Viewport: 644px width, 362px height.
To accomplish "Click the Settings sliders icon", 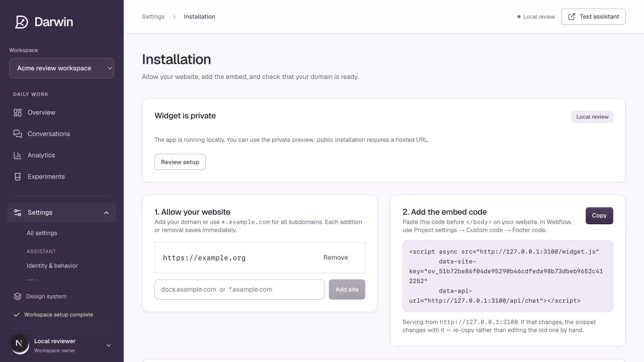I will [x=18, y=213].
